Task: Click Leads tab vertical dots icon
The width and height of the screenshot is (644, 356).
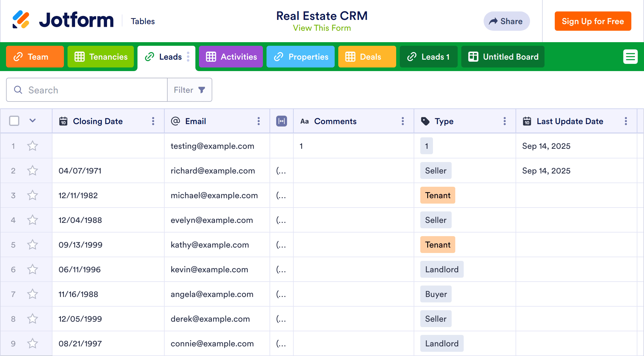Action: 188,57
